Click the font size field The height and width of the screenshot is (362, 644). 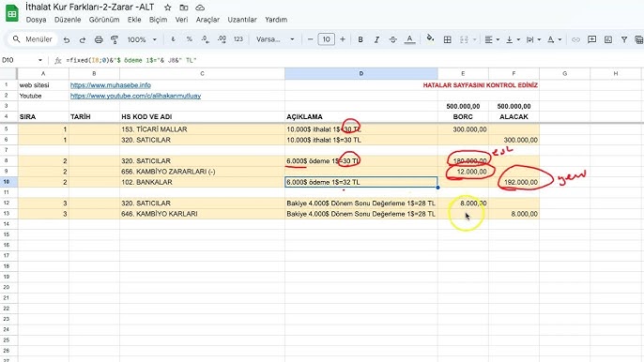[x=326, y=39]
